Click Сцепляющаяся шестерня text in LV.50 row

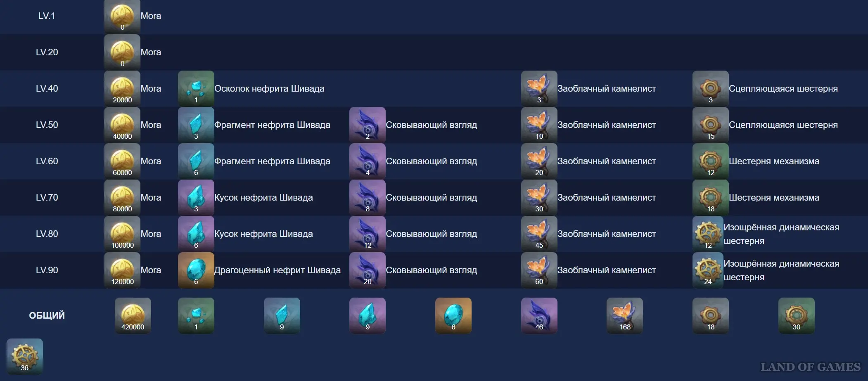(783, 125)
